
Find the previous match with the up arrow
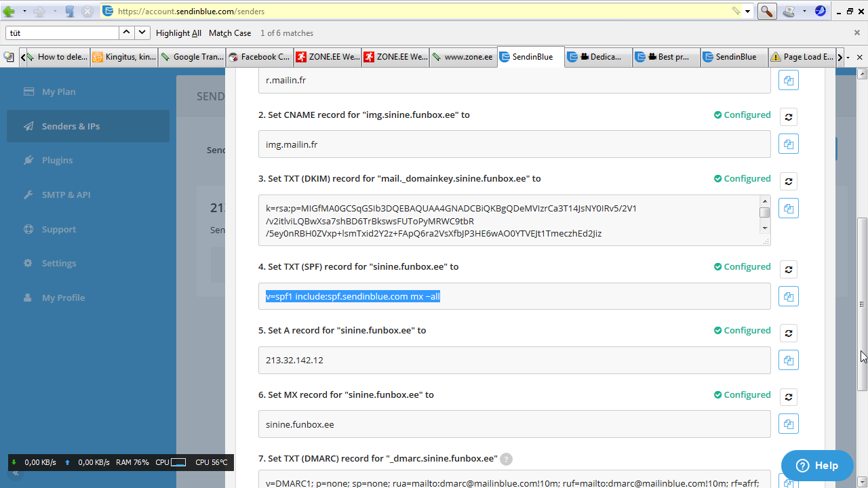(x=127, y=33)
